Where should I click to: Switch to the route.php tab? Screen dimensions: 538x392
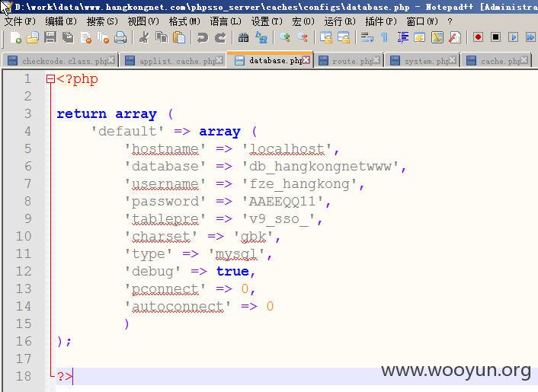click(349, 61)
